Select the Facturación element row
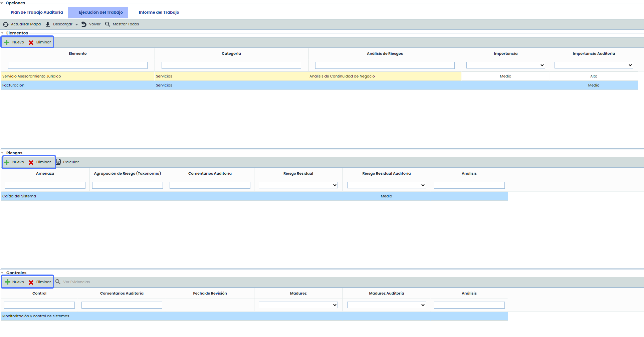This screenshot has width=644, height=337. [x=13, y=86]
